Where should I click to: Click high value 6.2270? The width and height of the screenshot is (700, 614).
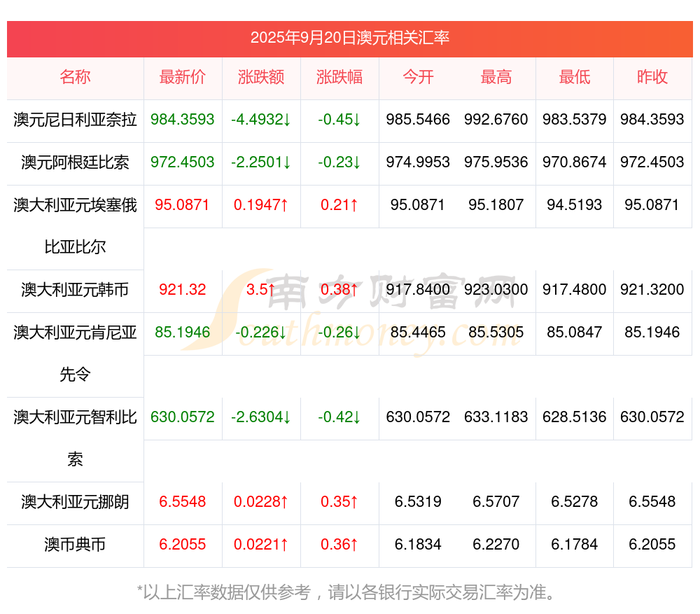point(496,545)
